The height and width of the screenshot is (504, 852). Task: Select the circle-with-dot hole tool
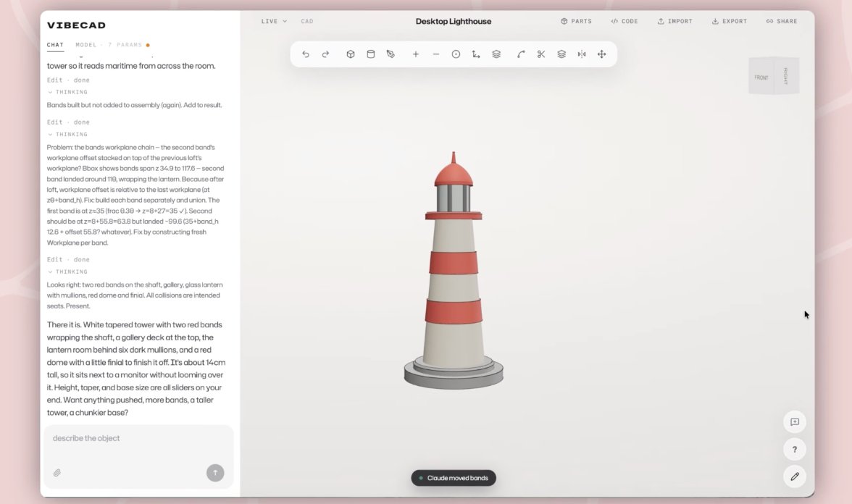456,54
